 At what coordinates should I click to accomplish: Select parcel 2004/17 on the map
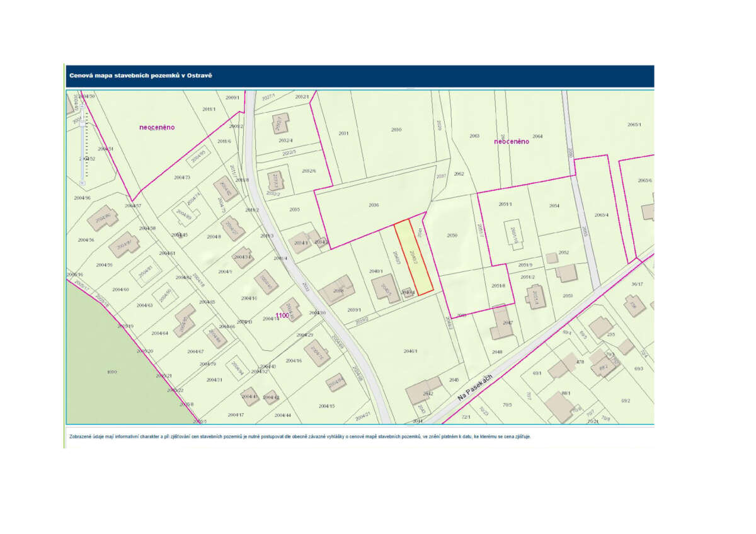236,415
